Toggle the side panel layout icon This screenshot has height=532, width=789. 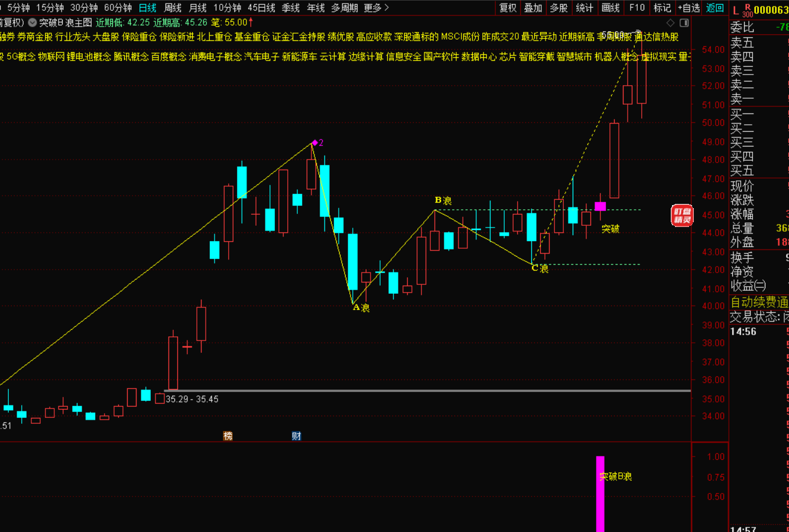(x=684, y=23)
